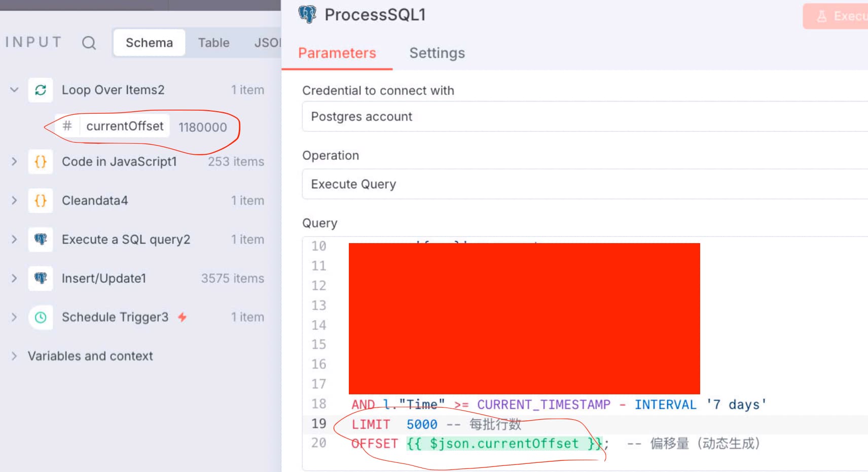This screenshot has width=868, height=472.
Task: Open the Parameters tab
Action: coord(337,53)
